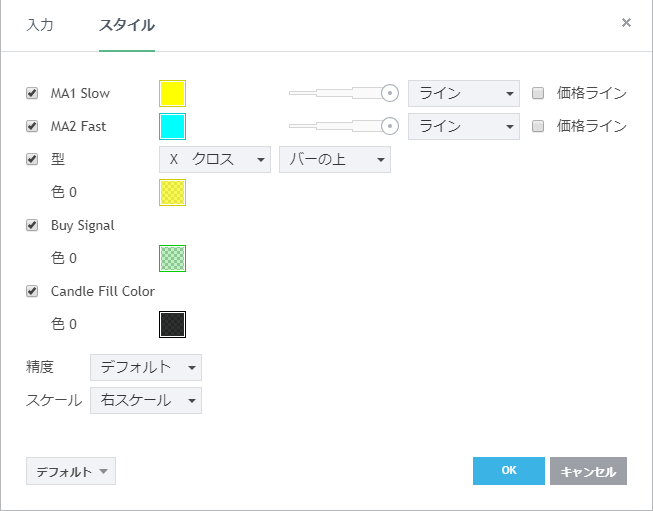The height and width of the screenshot is (511, 653).
Task: Change the Buy Signal green color swatch
Action: 172,258
